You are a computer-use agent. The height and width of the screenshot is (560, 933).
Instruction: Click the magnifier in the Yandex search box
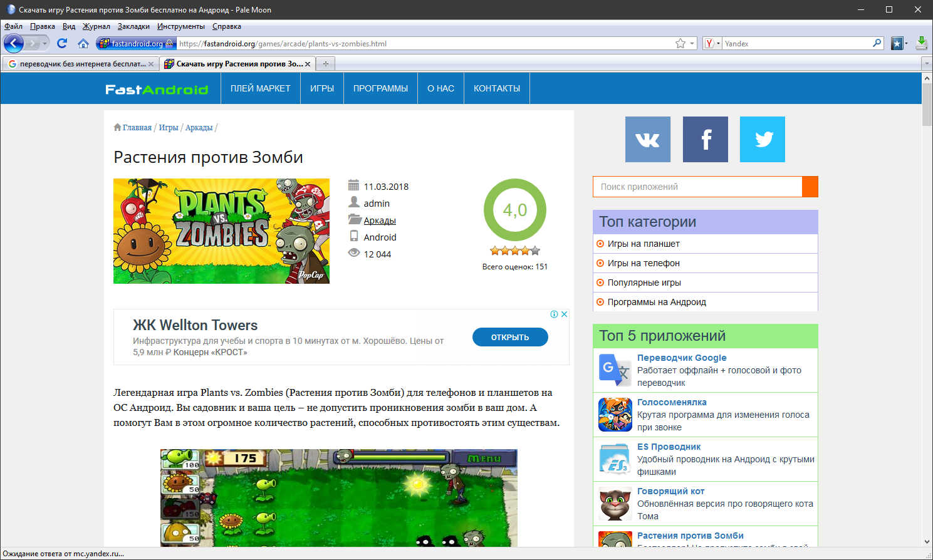coord(877,43)
